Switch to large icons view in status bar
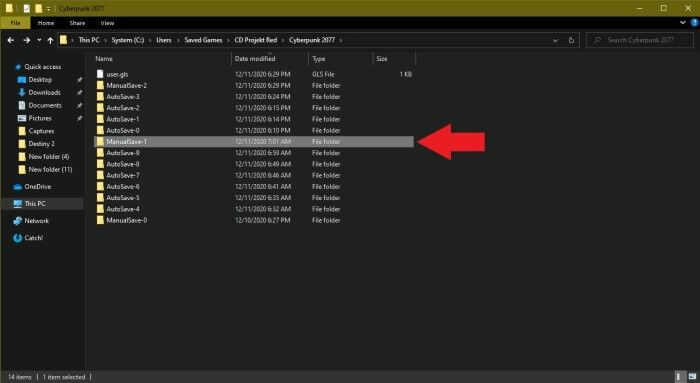Viewport: 700px width, 383px height. tap(692, 377)
